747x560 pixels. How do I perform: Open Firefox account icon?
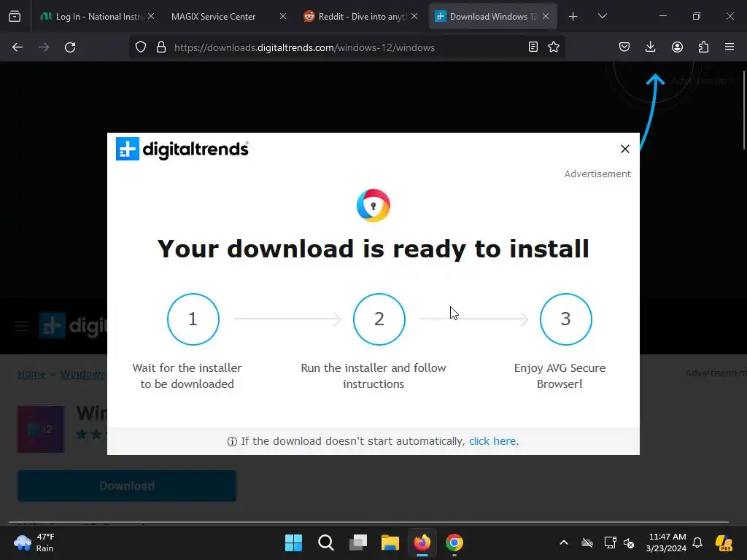677,47
